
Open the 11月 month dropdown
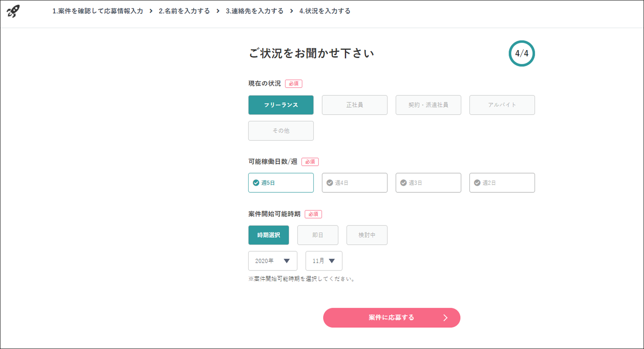[324, 261]
